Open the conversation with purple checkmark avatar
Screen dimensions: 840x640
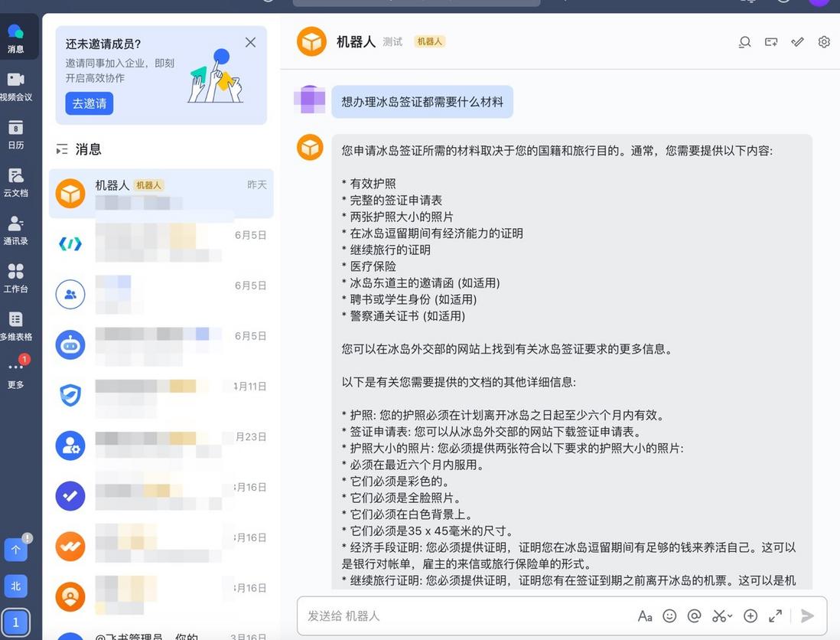[161, 496]
